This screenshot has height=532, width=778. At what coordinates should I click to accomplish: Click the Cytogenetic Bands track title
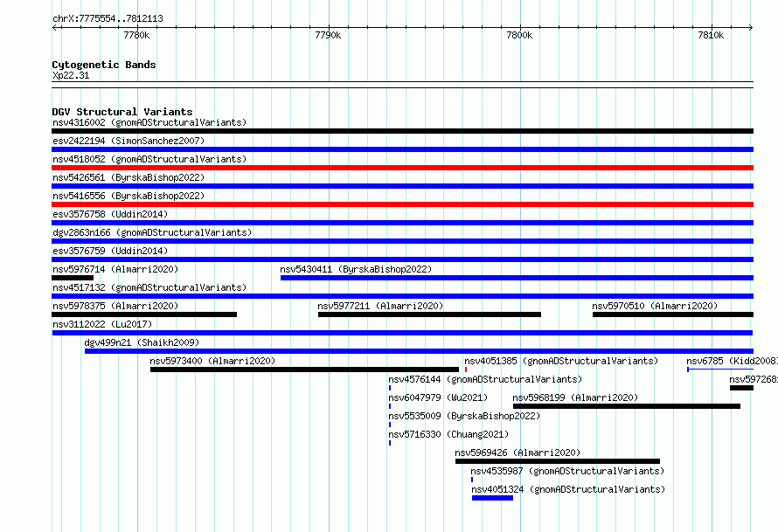pyautogui.click(x=104, y=65)
